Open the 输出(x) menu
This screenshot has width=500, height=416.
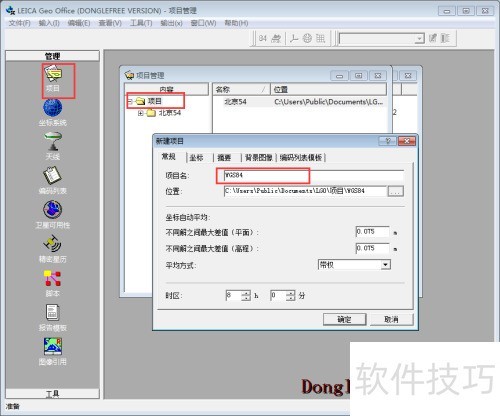(x=171, y=23)
